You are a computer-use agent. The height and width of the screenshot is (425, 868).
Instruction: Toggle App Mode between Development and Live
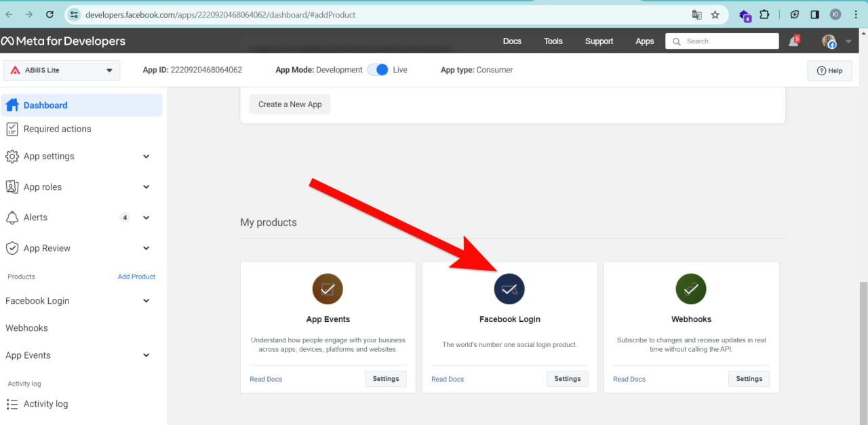378,70
